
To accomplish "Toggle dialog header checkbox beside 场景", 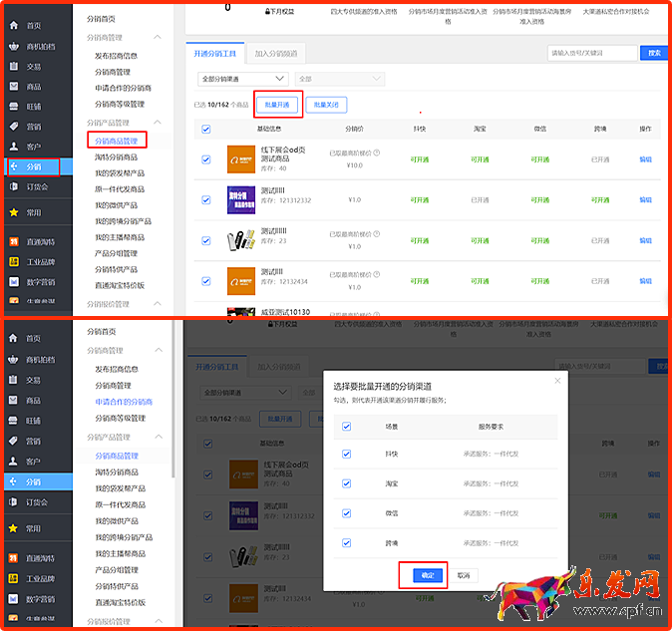I will (346, 427).
